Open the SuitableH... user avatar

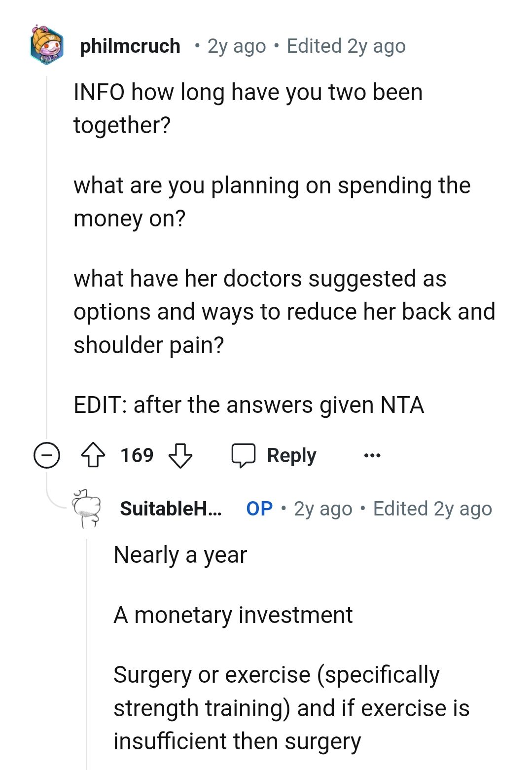(x=87, y=508)
